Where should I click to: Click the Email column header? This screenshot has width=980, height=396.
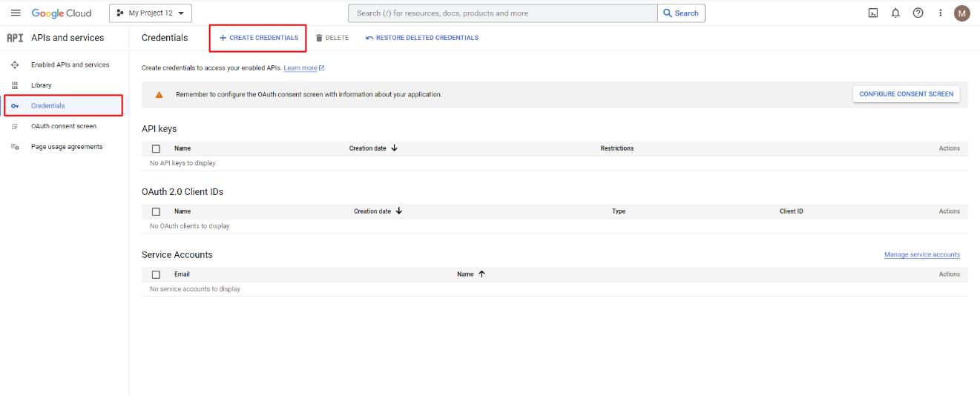click(182, 274)
